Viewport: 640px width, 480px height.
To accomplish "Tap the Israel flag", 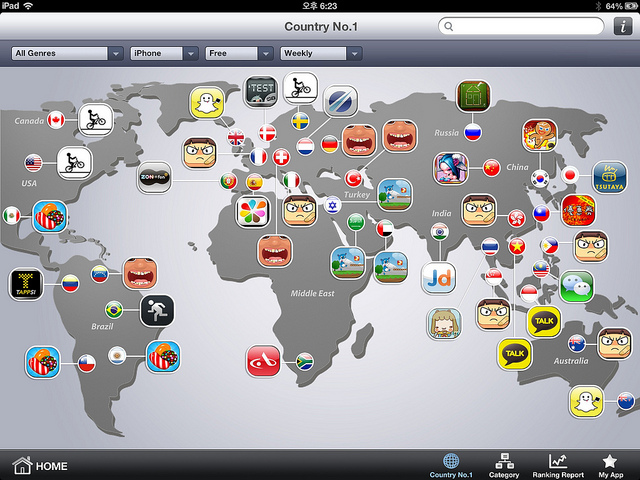I will click(x=333, y=205).
